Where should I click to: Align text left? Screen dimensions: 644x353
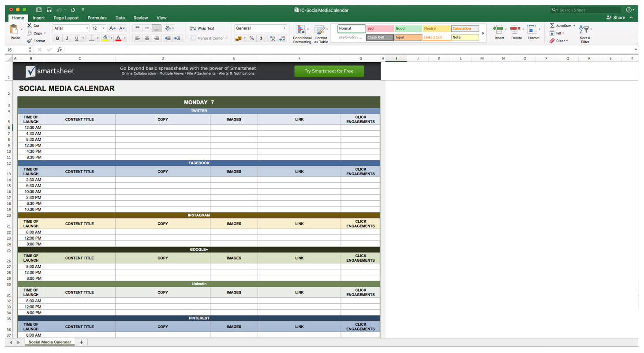tap(137, 38)
